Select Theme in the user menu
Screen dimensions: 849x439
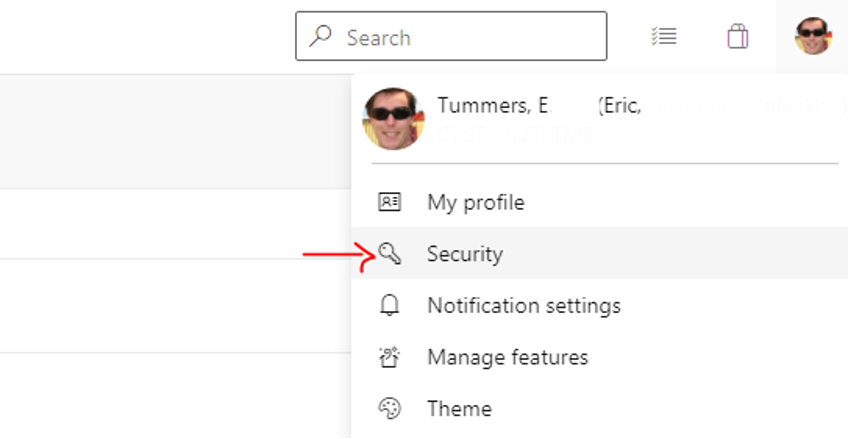(459, 408)
